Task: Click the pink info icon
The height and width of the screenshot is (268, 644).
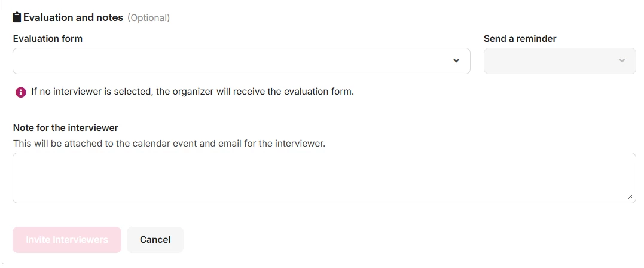Action: coord(21,92)
